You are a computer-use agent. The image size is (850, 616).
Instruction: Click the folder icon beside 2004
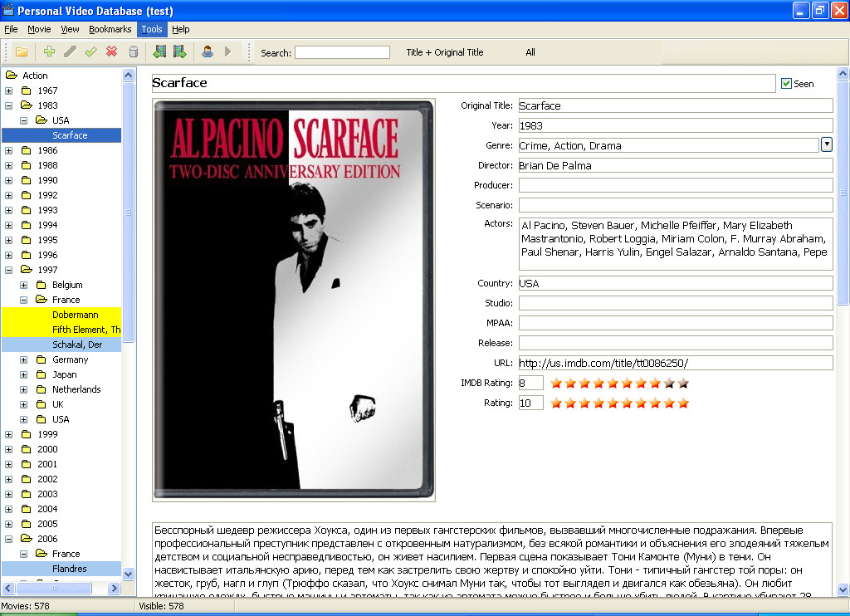(x=26, y=509)
